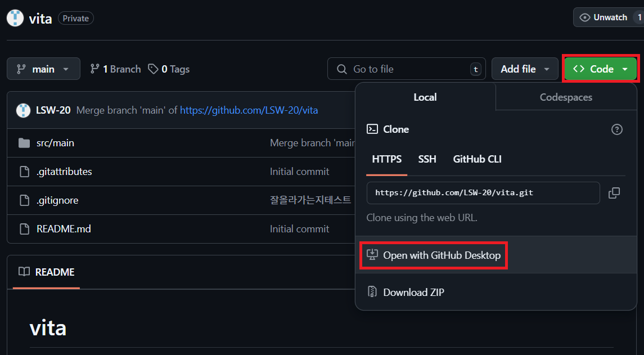Click the branch icon beside 1 Branch
The width and height of the screenshot is (644, 355).
95,69
